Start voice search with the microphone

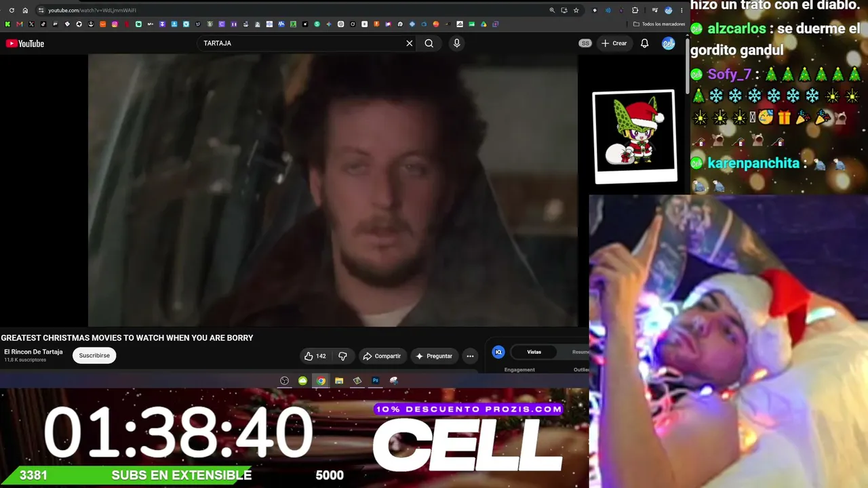pos(456,43)
